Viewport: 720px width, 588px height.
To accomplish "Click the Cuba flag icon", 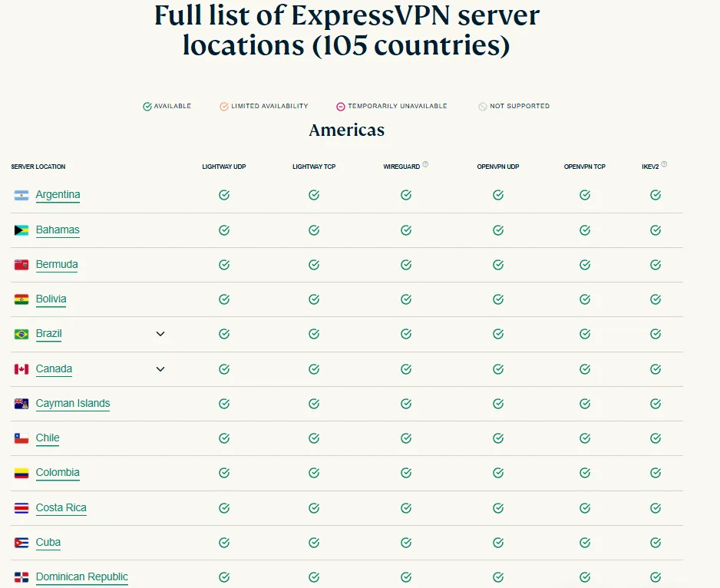I will (21, 542).
